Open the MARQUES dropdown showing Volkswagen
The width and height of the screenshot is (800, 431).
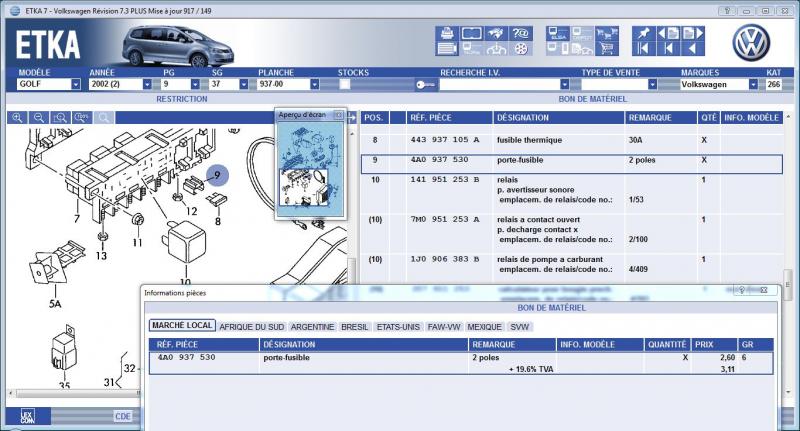click(x=753, y=84)
